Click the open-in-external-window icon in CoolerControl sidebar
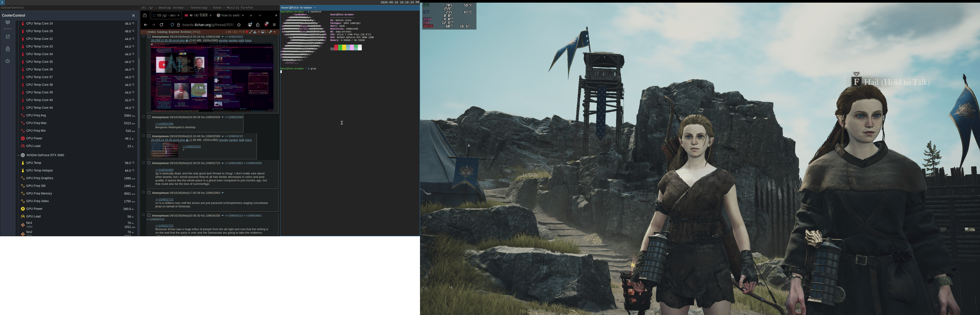 [x=8, y=37]
